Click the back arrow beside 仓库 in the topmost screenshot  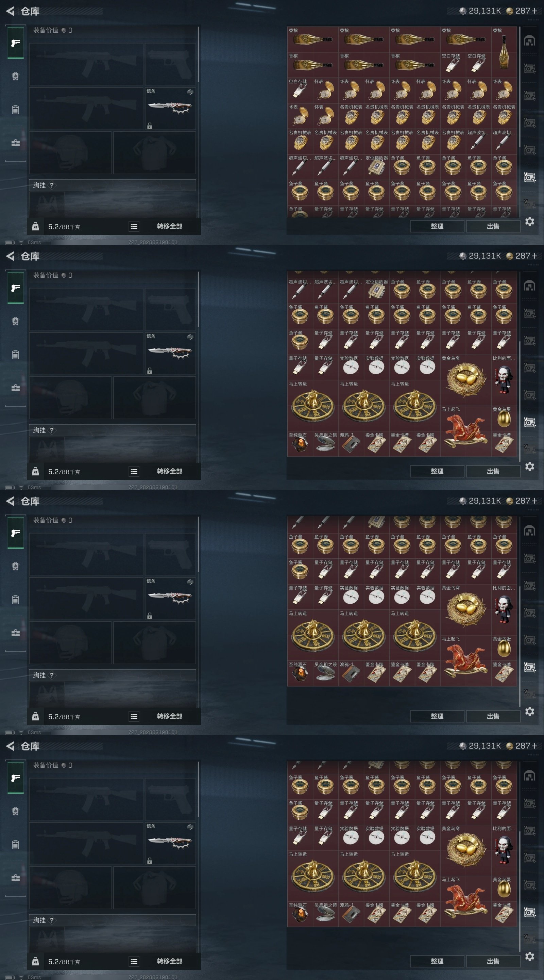(10, 11)
